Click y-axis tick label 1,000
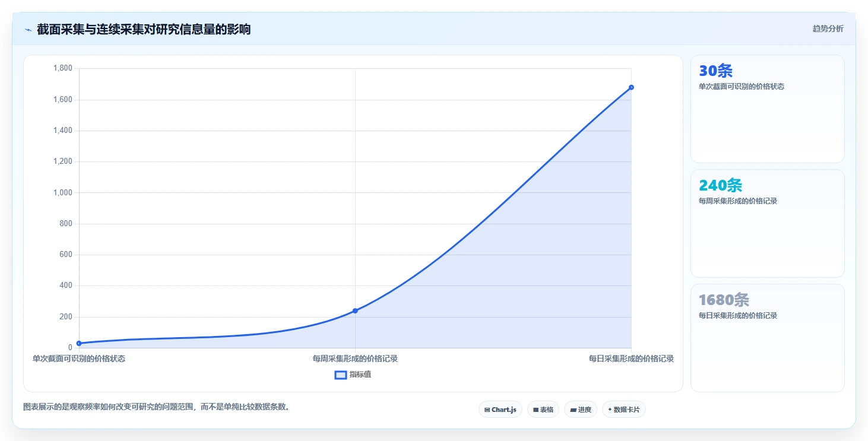 62,192
